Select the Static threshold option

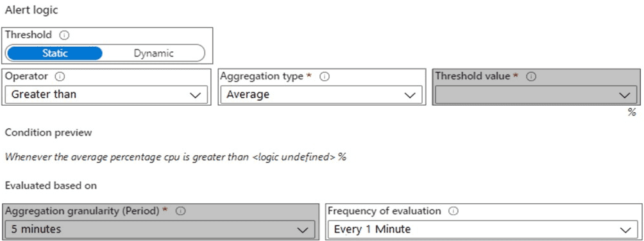point(55,53)
